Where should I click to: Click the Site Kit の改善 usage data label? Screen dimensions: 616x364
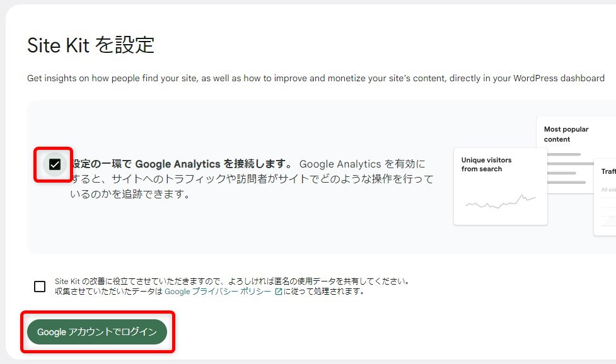click(x=232, y=281)
